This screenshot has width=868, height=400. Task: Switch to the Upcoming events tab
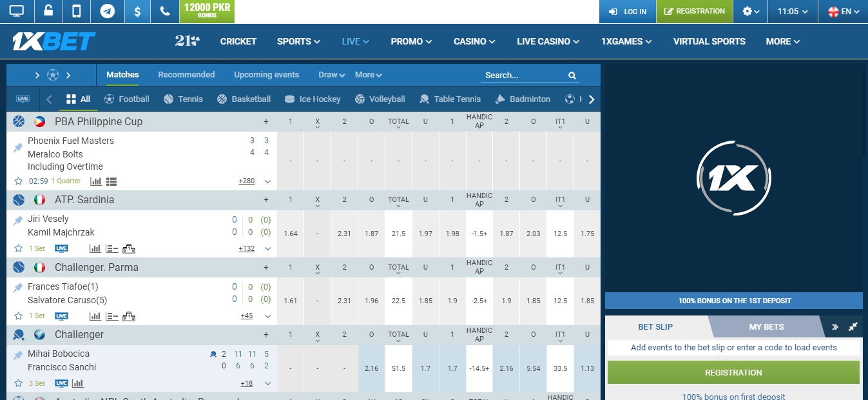coord(267,75)
